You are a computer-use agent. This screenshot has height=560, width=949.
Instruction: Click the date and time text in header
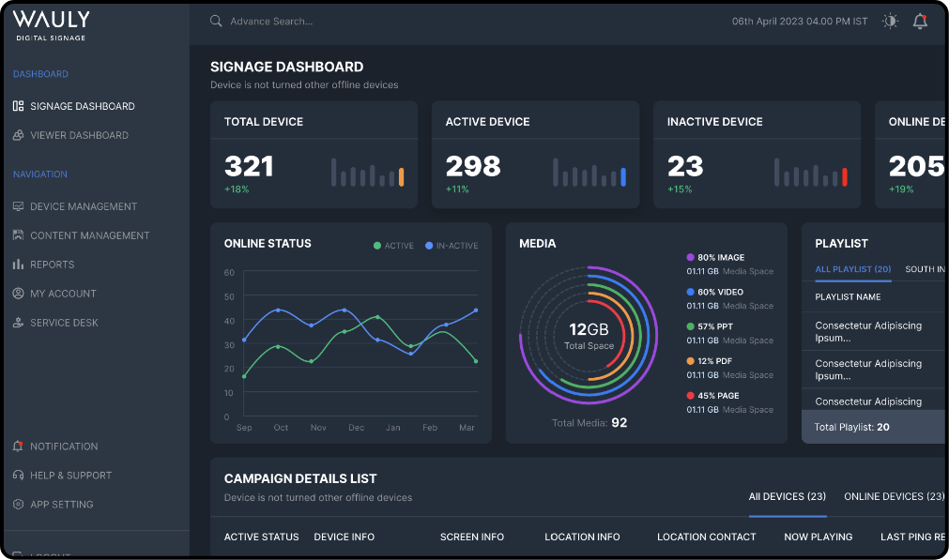click(x=800, y=22)
